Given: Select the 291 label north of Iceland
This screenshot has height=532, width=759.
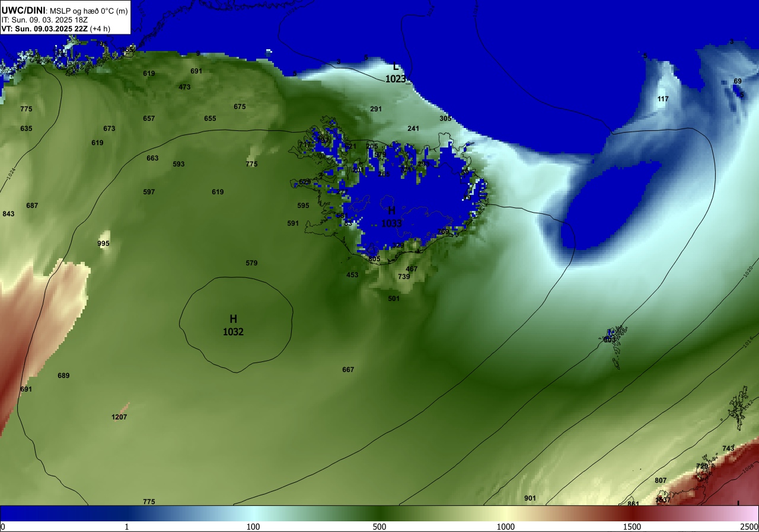Looking at the screenshot, I should [376, 109].
